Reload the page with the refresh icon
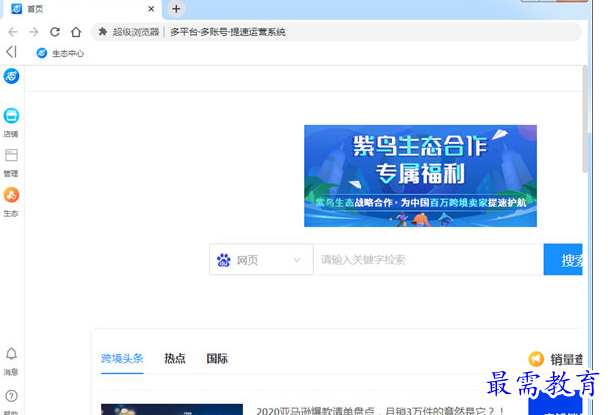Image resolution: width=608 pixels, height=415 pixels. pos(55,32)
